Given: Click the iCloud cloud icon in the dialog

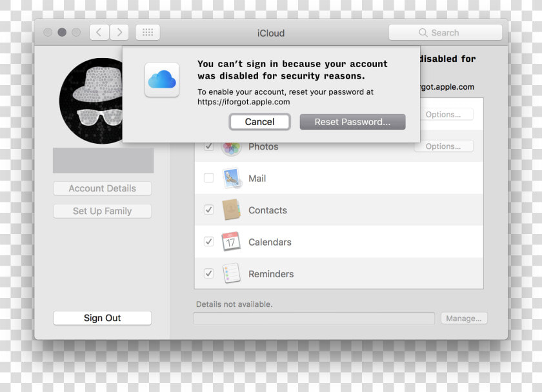Looking at the screenshot, I should [x=162, y=80].
